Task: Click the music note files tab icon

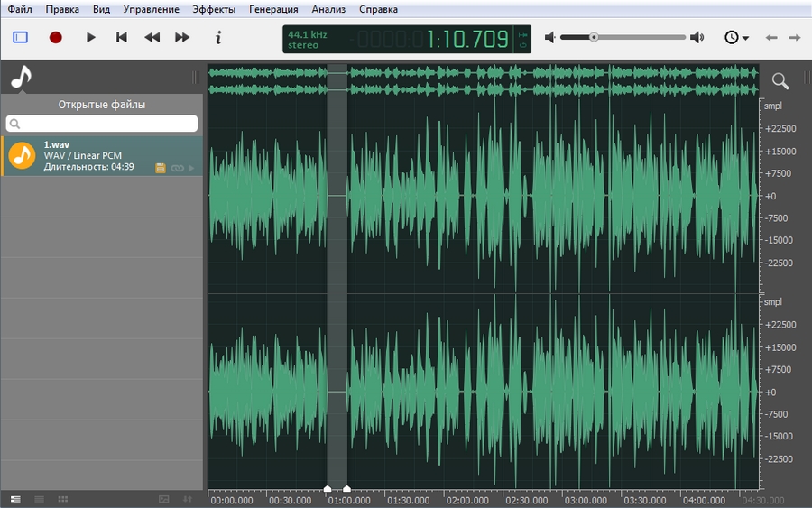Action: click(x=22, y=78)
